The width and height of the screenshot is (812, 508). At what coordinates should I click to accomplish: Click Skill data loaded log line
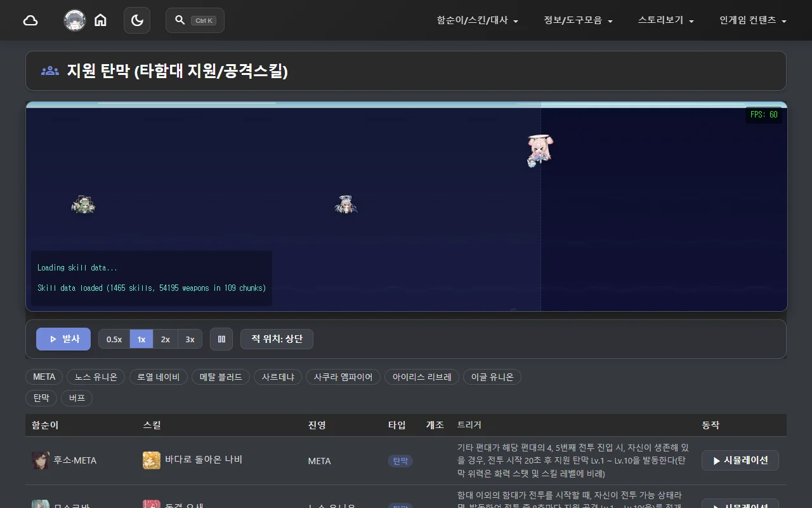click(152, 288)
